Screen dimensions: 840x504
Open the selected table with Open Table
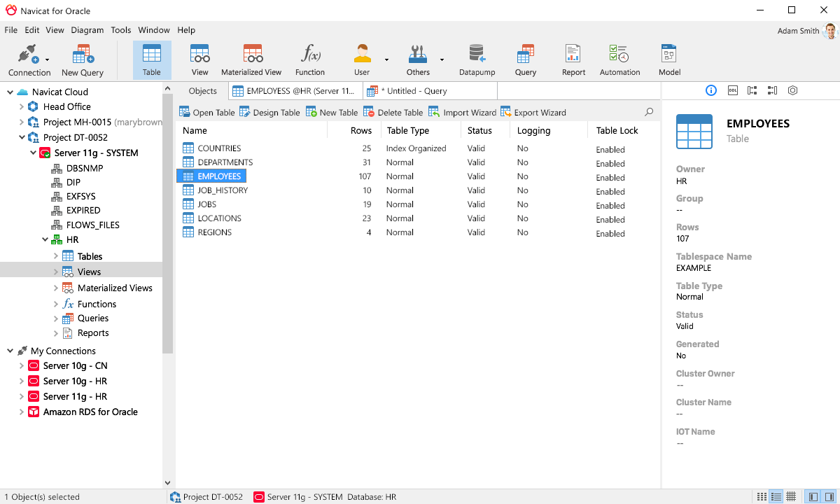click(207, 112)
